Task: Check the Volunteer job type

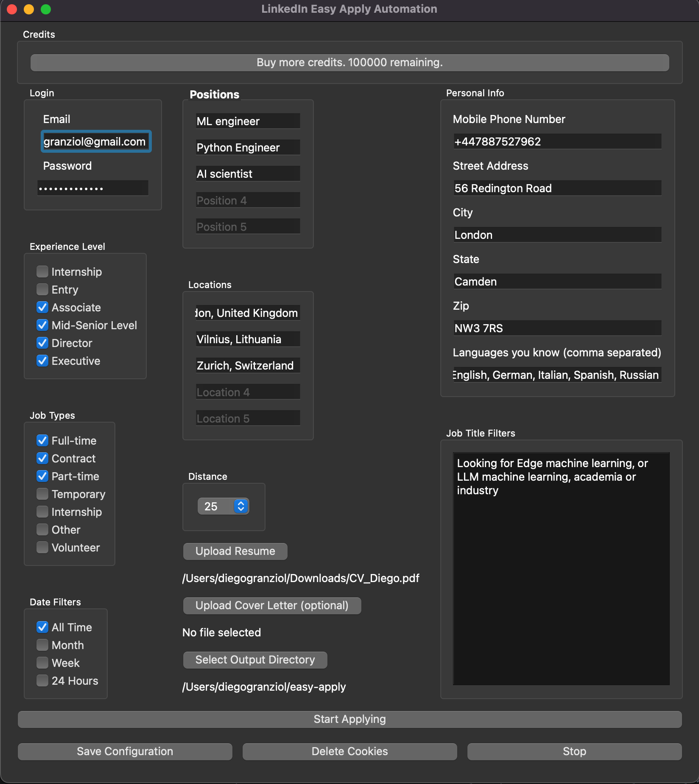Action: [x=42, y=547]
